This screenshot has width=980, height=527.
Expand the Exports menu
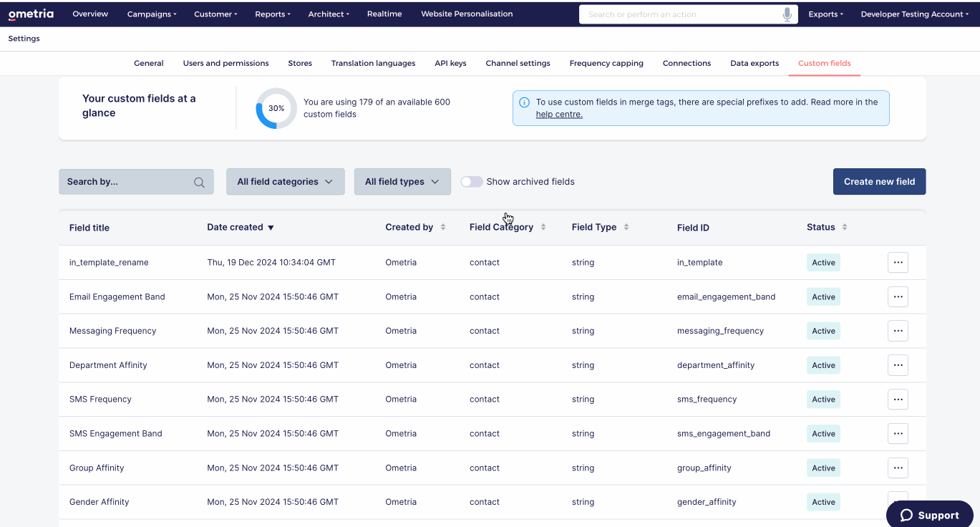(825, 14)
